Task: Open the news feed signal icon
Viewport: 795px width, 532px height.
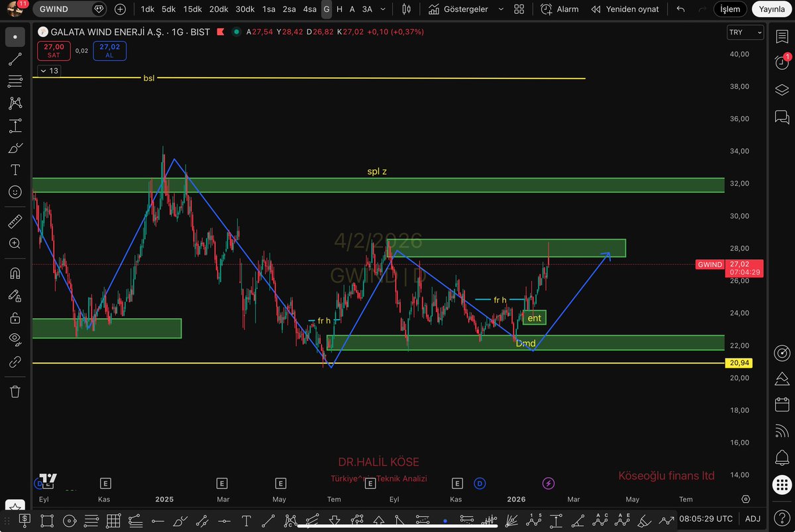Action: point(782,431)
